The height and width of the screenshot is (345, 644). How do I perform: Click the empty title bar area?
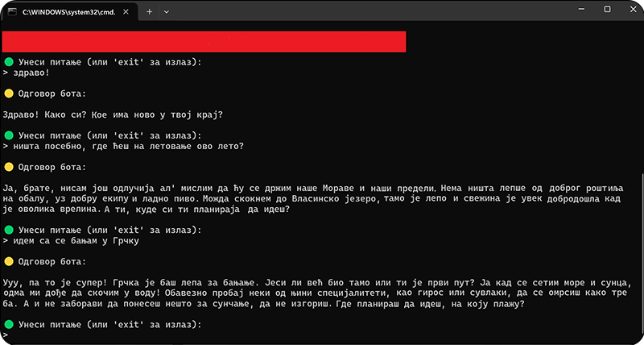pyautogui.click(x=362, y=10)
